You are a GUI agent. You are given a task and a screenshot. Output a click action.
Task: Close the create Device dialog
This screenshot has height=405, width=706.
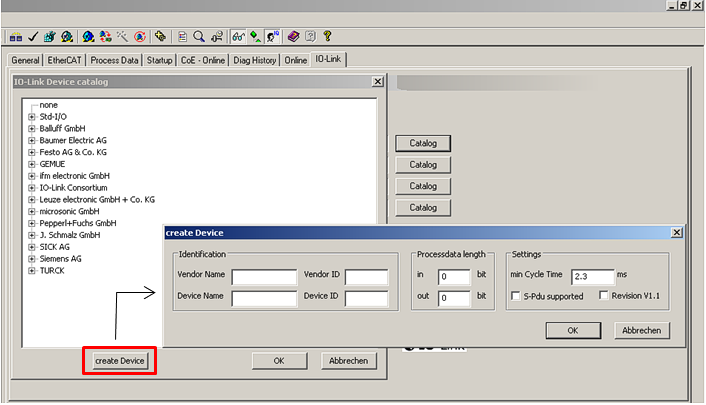(x=677, y=232)
